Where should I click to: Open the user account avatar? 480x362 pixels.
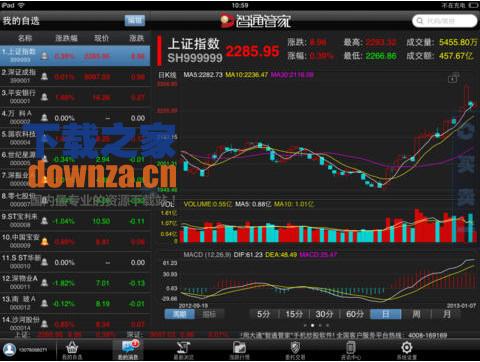click(9, 349)
